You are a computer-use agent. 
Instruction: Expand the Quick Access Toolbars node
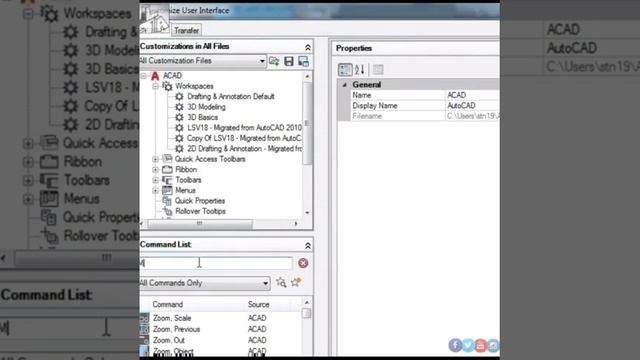tap(155, 159)
